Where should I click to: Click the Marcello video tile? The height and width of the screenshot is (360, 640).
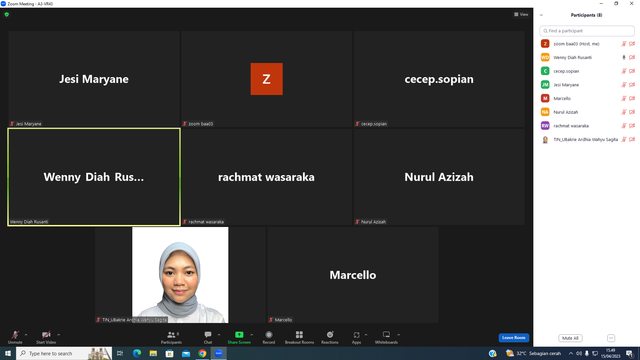353,275
